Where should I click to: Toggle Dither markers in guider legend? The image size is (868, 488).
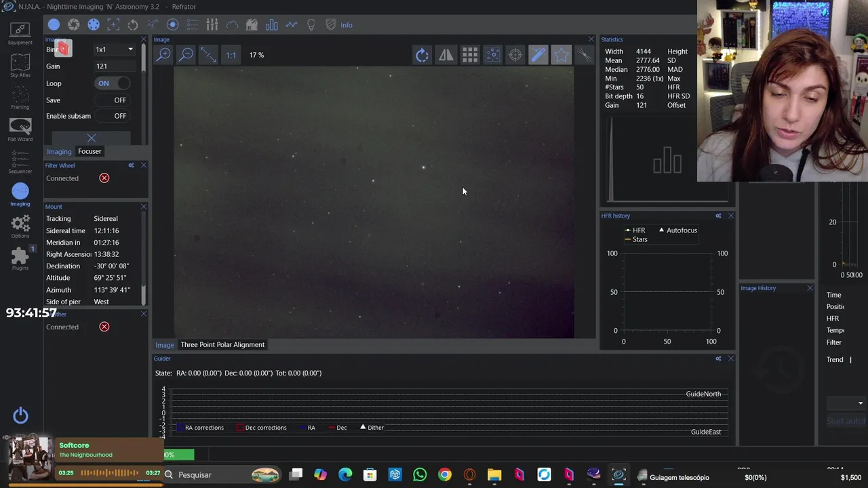[x=372, y=428]
